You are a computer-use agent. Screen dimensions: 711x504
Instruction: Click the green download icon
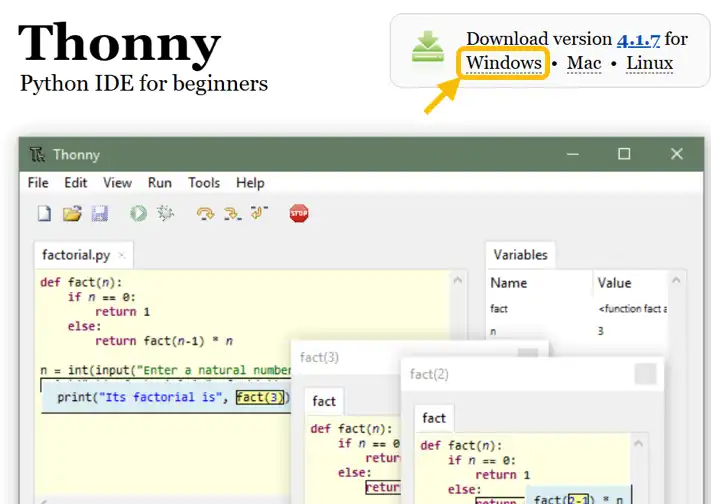pyautogui.click(x=428, y=47)
